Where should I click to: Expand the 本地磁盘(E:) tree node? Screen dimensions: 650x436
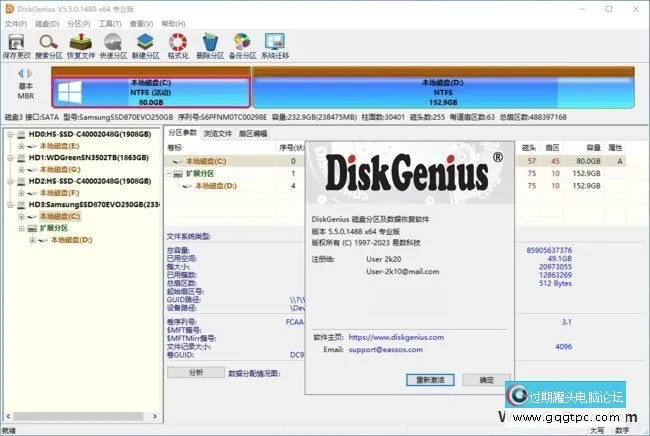21,146
